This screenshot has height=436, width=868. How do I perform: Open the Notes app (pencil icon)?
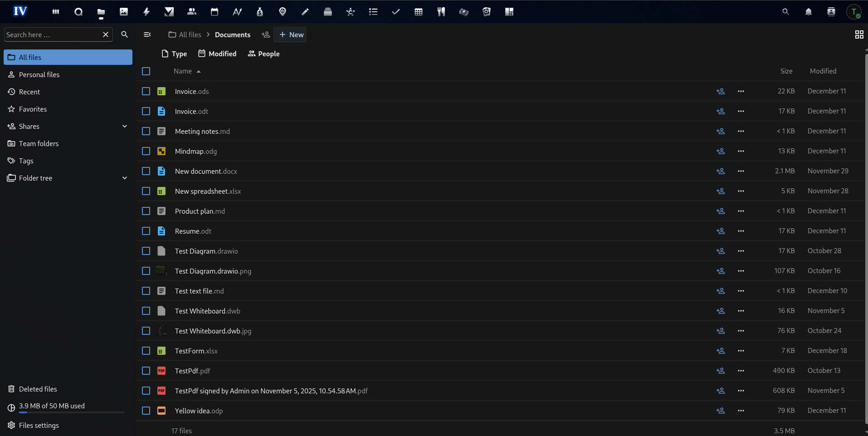[305, 11]
